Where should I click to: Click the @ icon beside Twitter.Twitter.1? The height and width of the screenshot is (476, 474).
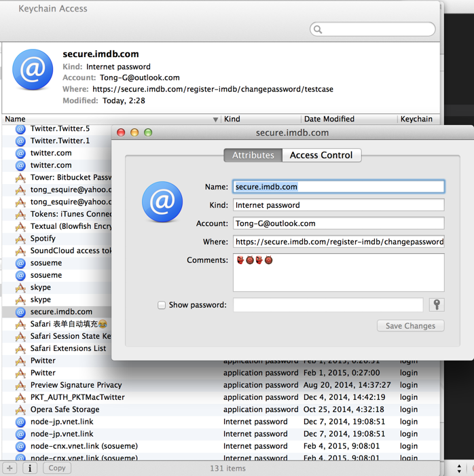tap(20, 141)
